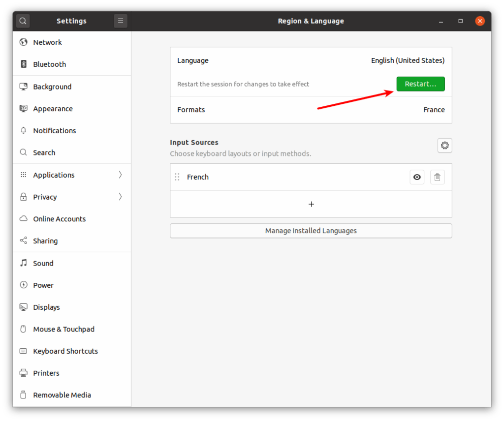This screenshot has width=504, height=421.
Task: Expand the Applications section
Action: pyautogui.click(x=54, y=175)
